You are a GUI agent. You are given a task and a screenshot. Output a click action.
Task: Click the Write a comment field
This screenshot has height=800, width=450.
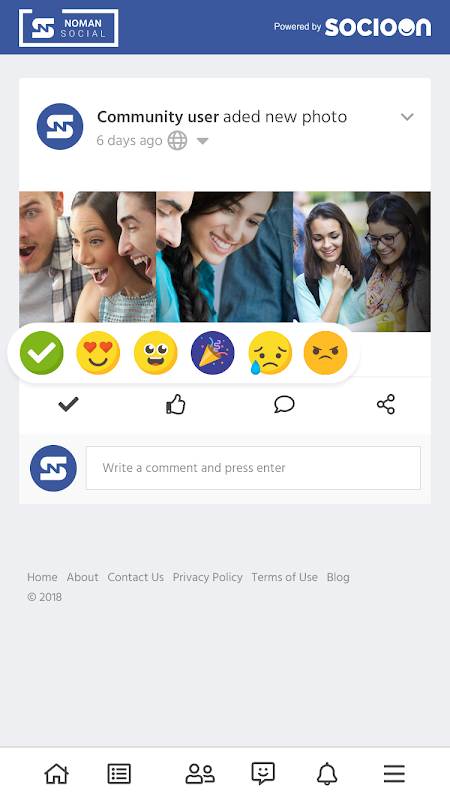pyautogui.click(x=253, y=468)
